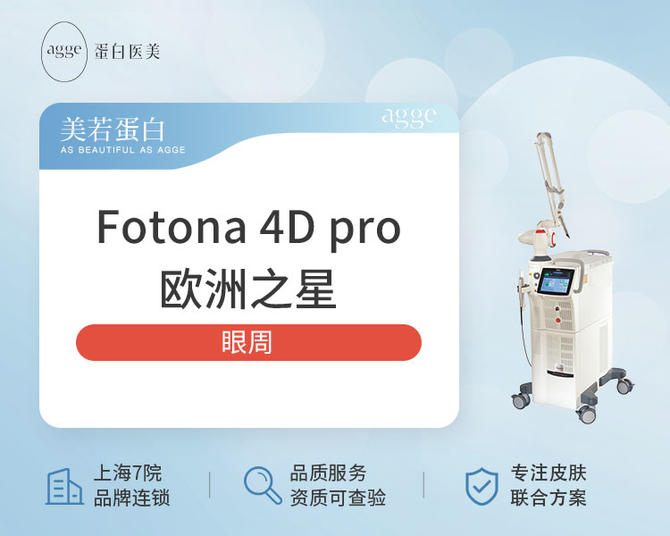Screen dimensions: 670x536
Task: Click the red 眼周 pill button
Action: coord(249,342)
